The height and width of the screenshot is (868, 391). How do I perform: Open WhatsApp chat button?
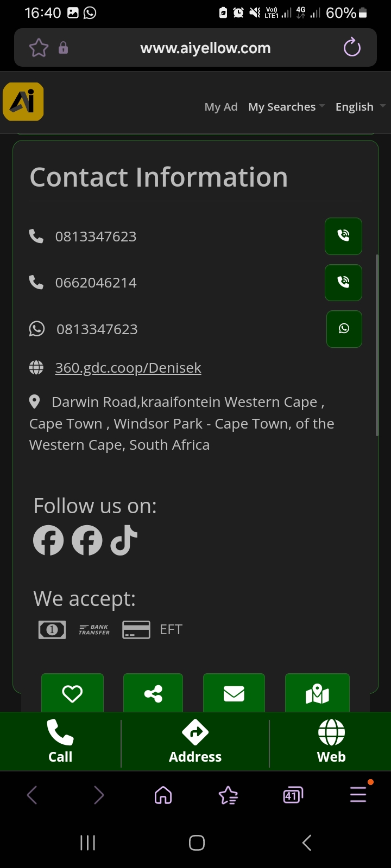tap(344, 329)
